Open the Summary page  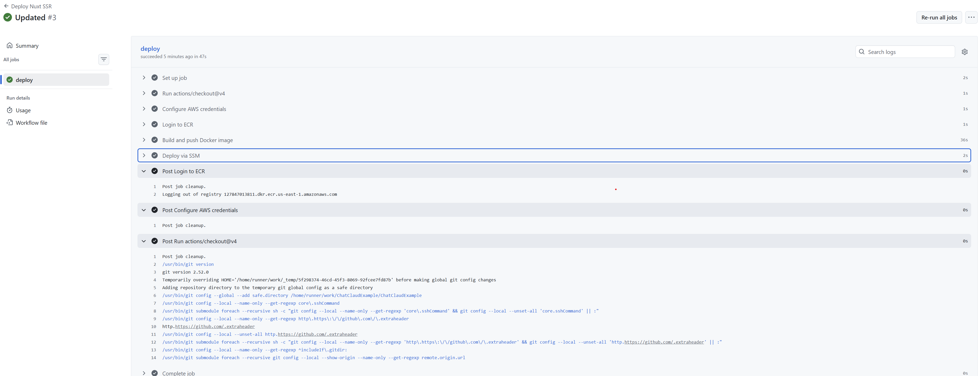(27, 46)
